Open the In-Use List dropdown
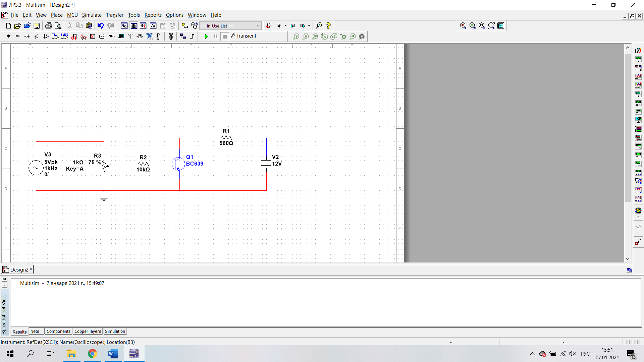Image resolution: width=644 pixels, height=362 pixels. pos(230,26)
